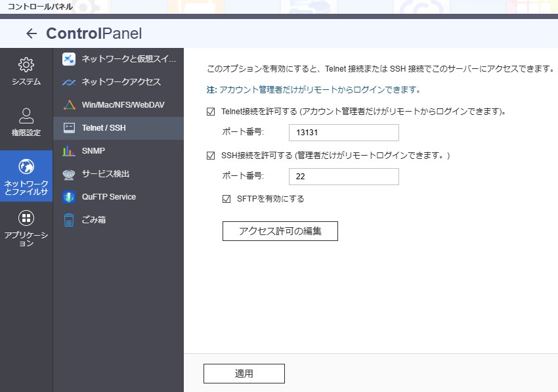Open the アプリケーション grid icon section
The height and width of the screenshot is (392, 558).
point(26,218)
